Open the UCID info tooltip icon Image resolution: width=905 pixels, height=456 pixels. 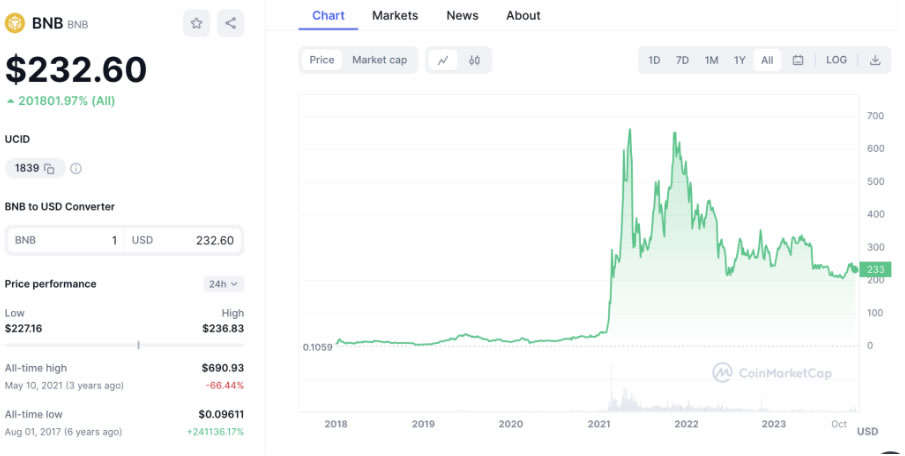(76, 169)
